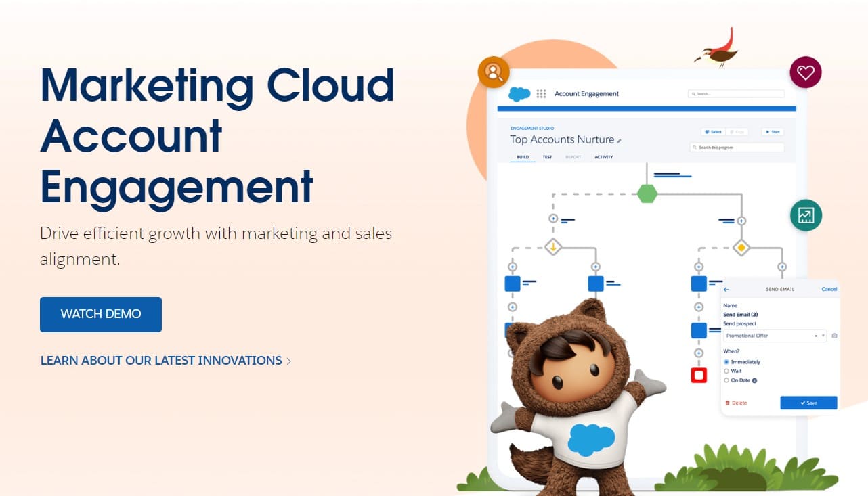The image size is (868, 496).
Task: Select the yellow diamond decision node
Action: (x=740, y=248)
